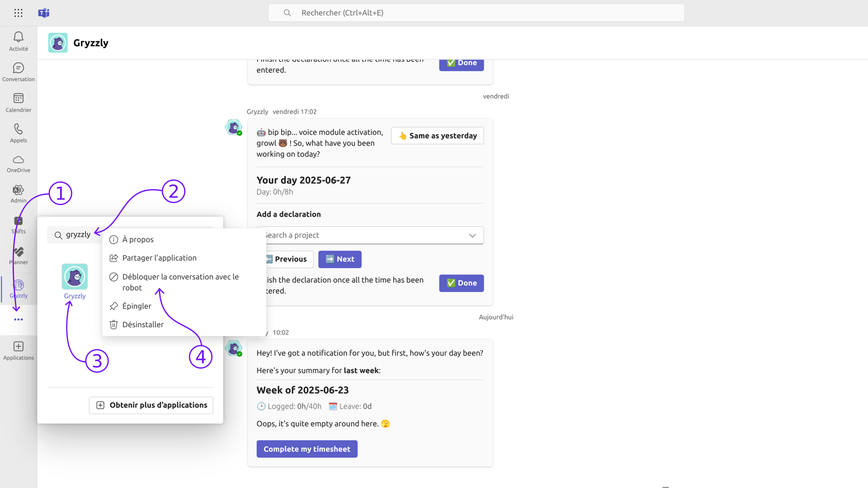The width and height of the screenshot is (868, 488).
Task: Open the Calendrier calendar view
Action: coord(18,103)
